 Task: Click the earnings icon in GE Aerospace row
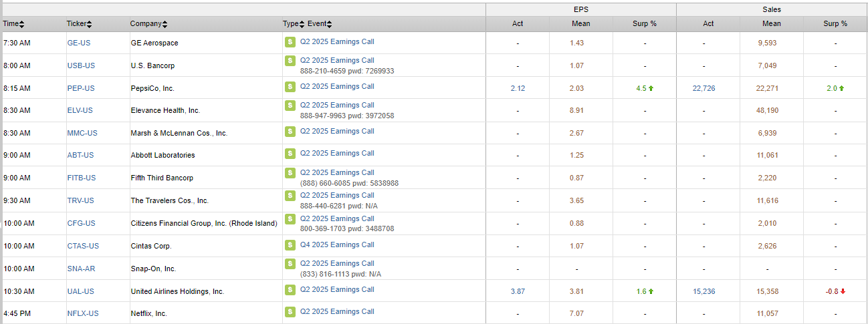[x=290, y=41]
